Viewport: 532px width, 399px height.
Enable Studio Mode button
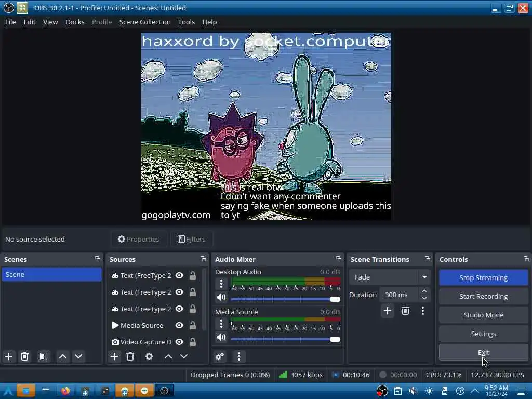coord(484,315)
